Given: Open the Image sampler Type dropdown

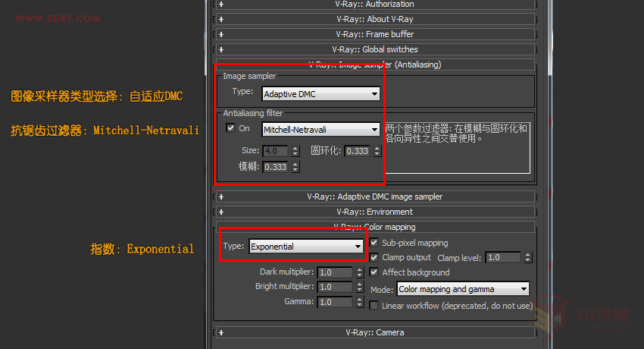Looking at the screenshot, I should click(x=320, y=94).
